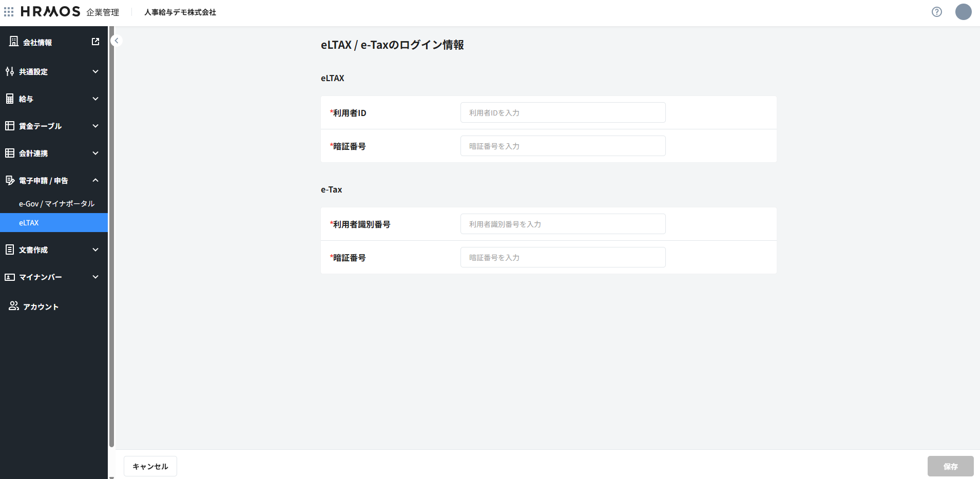Open e-Gov / マイナポータル menu item
Screen dimensions: 980x479
pos(56,204)
